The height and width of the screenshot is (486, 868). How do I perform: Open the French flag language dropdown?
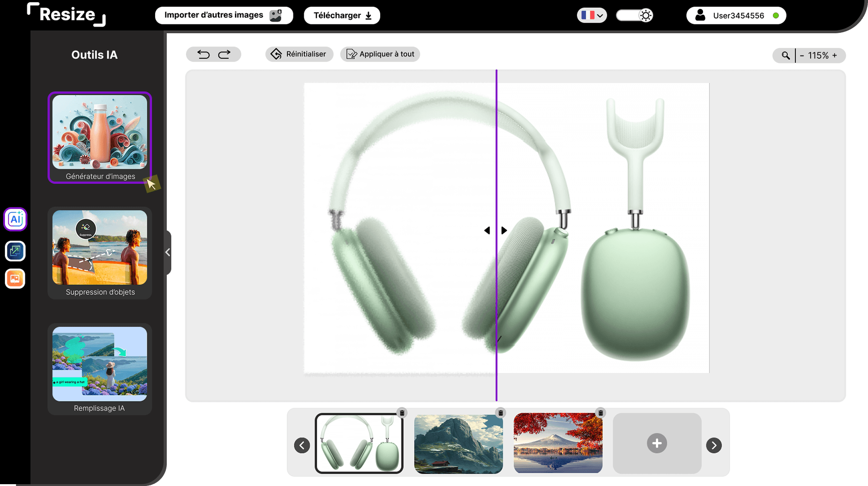point(592,15)
